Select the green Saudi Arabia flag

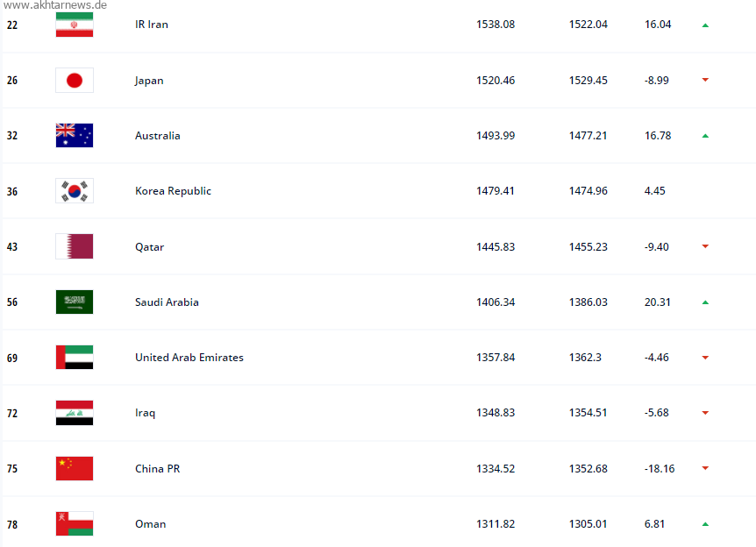tap(75, 302)
